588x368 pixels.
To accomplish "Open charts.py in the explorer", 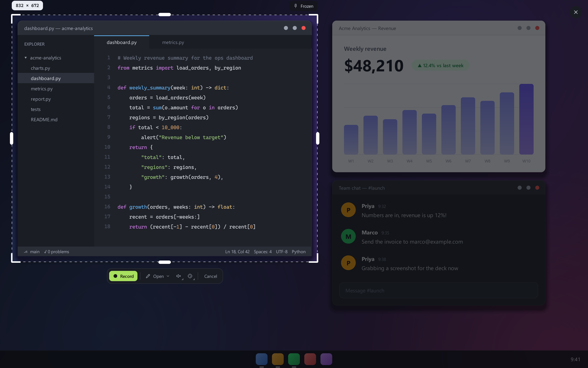I will 56,68.
